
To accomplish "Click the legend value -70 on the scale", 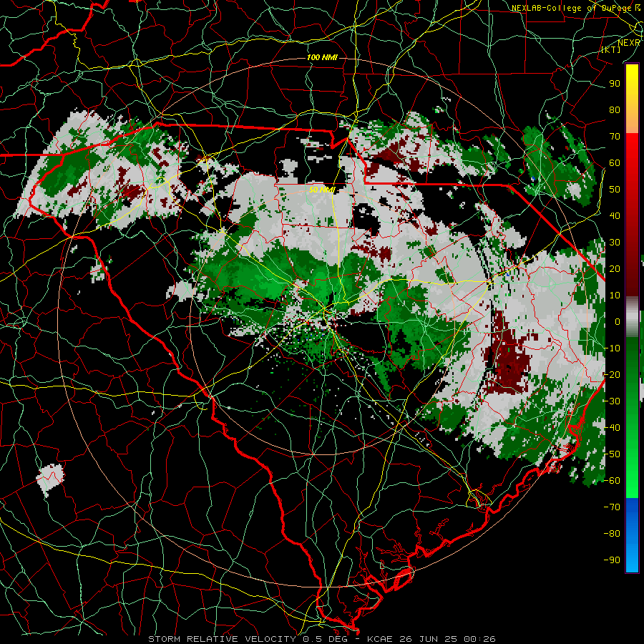I will (x=612, y=507).
